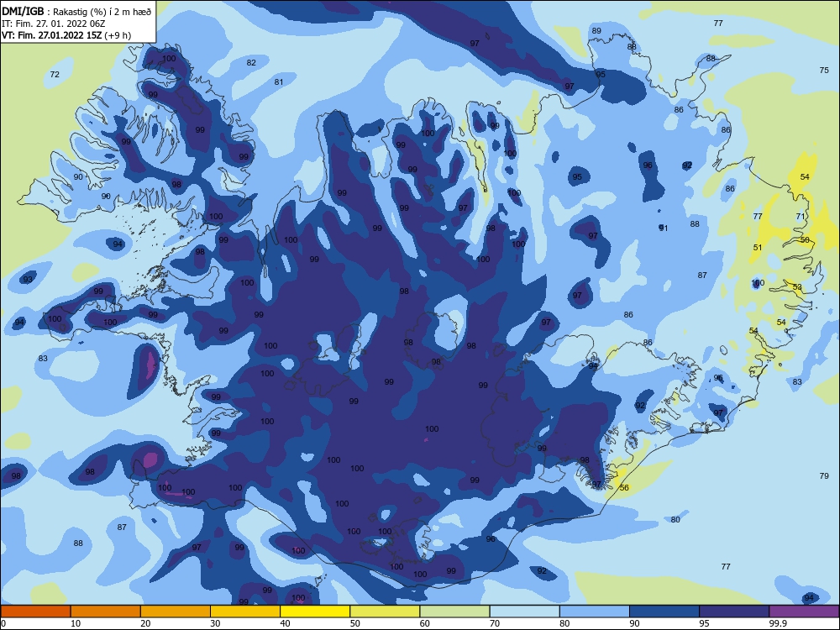Image resolution: width=840 pixels, height=630 pixels.
Task: Click the humidity value '53' on the map
Action: pos(797,287)
